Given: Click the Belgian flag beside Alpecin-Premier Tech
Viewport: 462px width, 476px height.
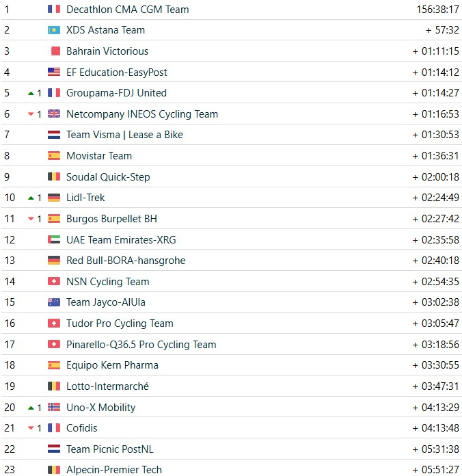Looking at the screenshot, I should 54,470.
